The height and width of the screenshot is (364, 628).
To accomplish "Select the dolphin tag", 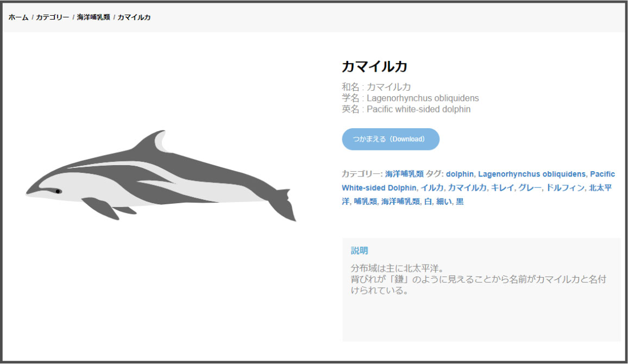I will pos(460,174).
